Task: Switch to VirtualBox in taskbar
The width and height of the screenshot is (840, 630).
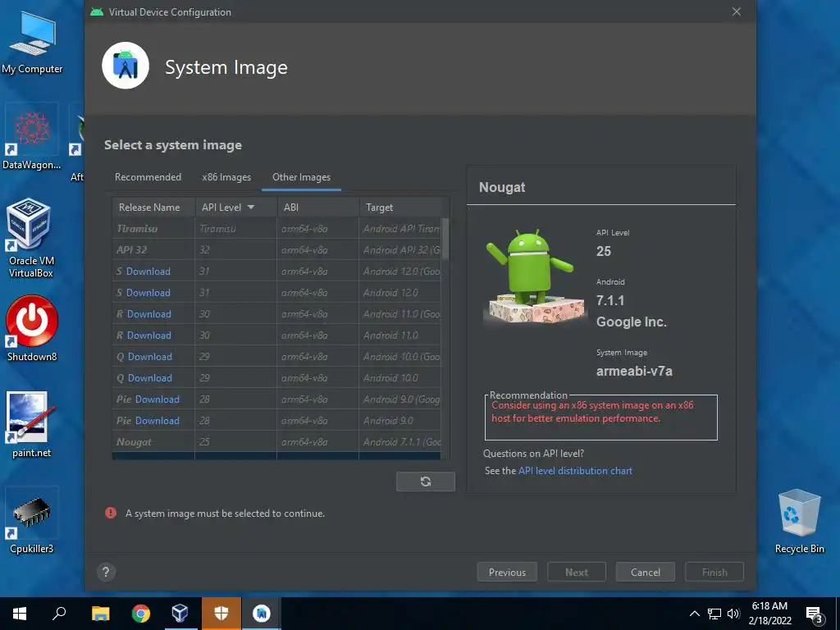Action: [x=180, y=614]
